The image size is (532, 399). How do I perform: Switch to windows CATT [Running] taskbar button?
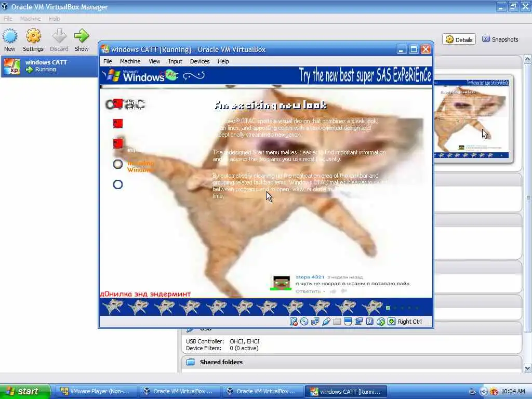[345, 392]
